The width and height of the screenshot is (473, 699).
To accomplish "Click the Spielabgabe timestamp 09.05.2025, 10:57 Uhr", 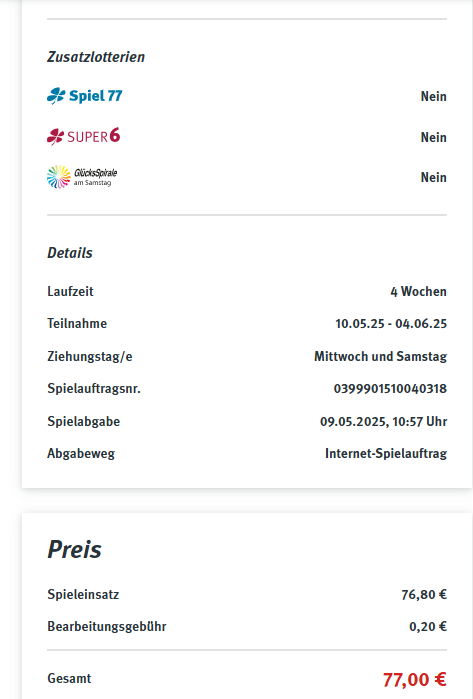I will pyautogui.click(x=383, y=422).
